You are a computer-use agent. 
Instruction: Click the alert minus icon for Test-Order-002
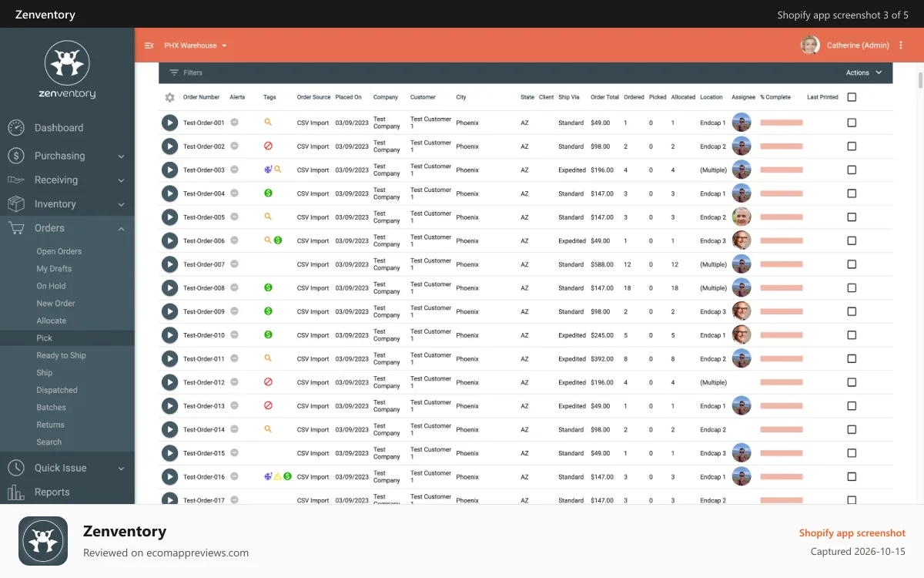(x=234, y=146)
